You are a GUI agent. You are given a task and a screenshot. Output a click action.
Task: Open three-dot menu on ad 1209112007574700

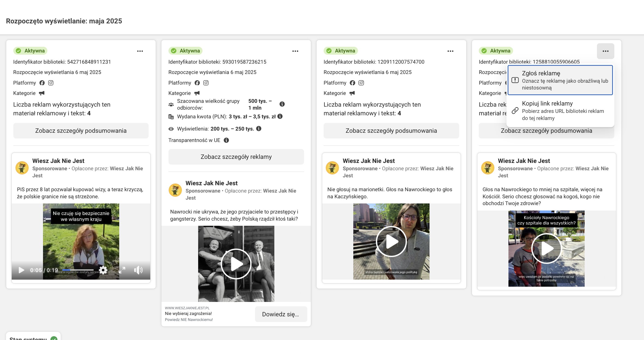tap(450, 51)
